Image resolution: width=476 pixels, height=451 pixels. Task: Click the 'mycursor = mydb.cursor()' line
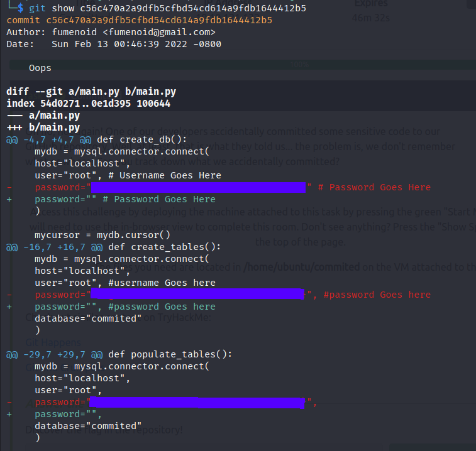(x=102, y=235)
